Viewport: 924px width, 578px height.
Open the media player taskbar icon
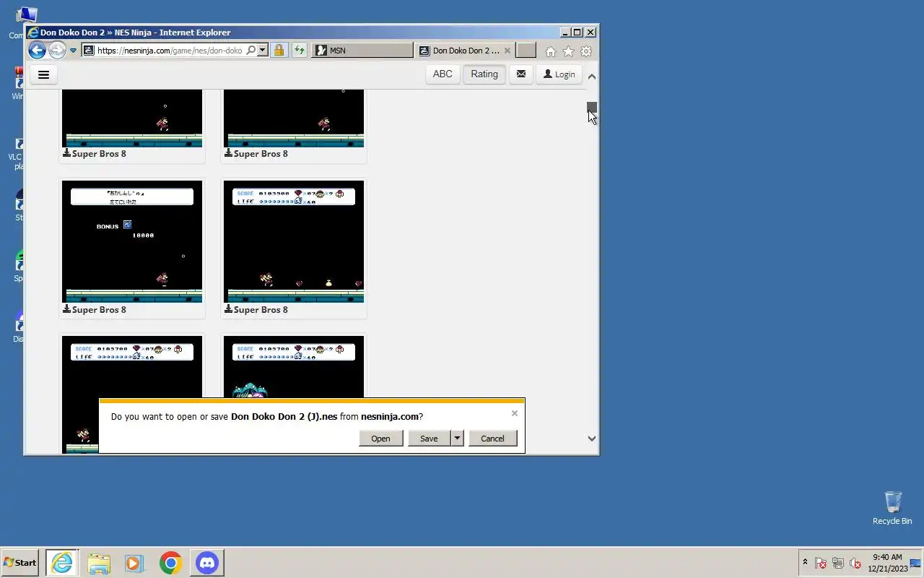pyautogui.click(x=134, y=563)
